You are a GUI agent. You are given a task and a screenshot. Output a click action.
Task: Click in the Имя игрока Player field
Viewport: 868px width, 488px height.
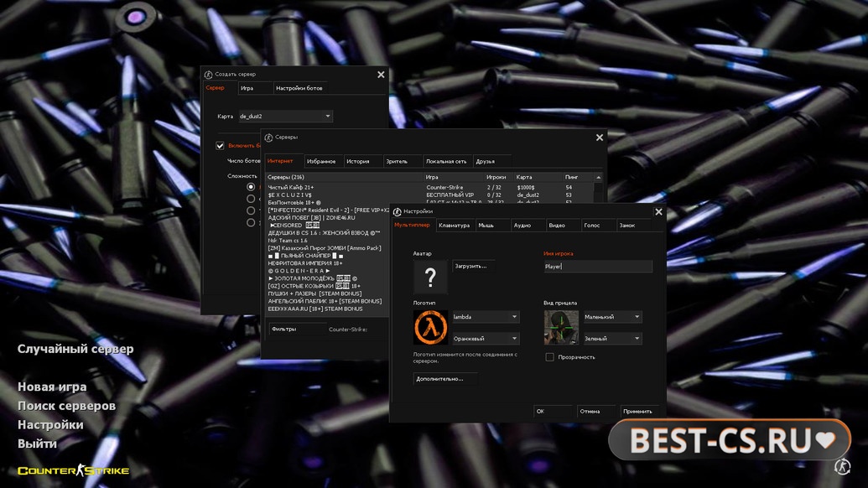tap(598, 267)
